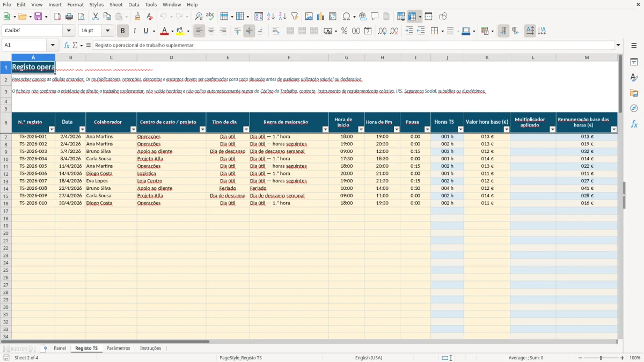Image resolution: width=644 pixels, height=362 pixels.
Task: Insert an image
Action: tap(309, 17)
